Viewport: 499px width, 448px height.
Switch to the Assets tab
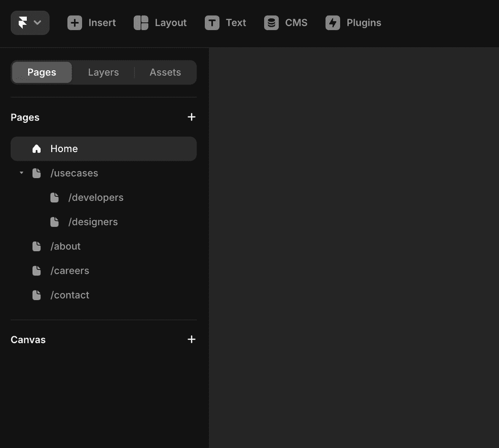point(165,72)
